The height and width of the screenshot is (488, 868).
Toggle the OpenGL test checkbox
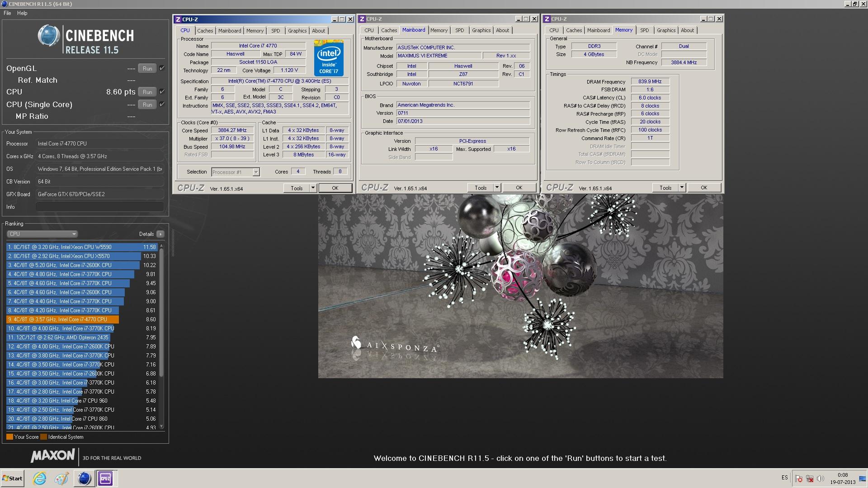(x=162, y=68)
